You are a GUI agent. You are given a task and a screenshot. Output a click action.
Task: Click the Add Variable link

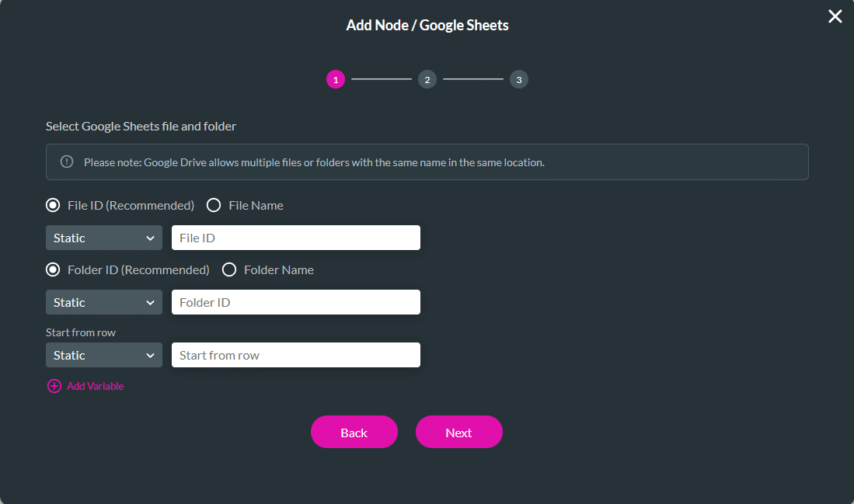coord(94,386)
